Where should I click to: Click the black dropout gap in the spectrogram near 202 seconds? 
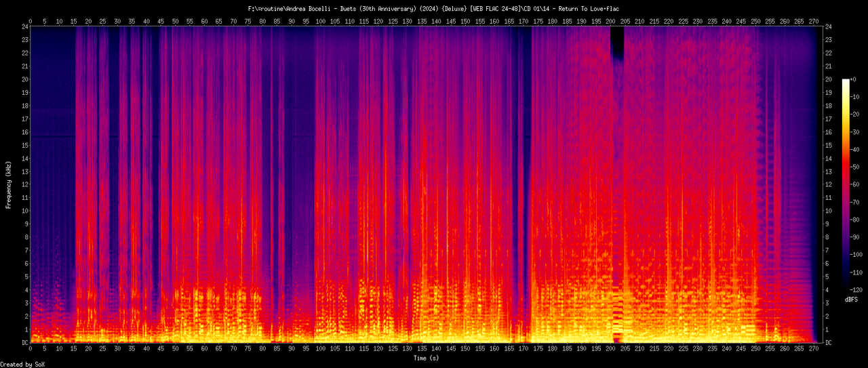click(x=617, y=44)
